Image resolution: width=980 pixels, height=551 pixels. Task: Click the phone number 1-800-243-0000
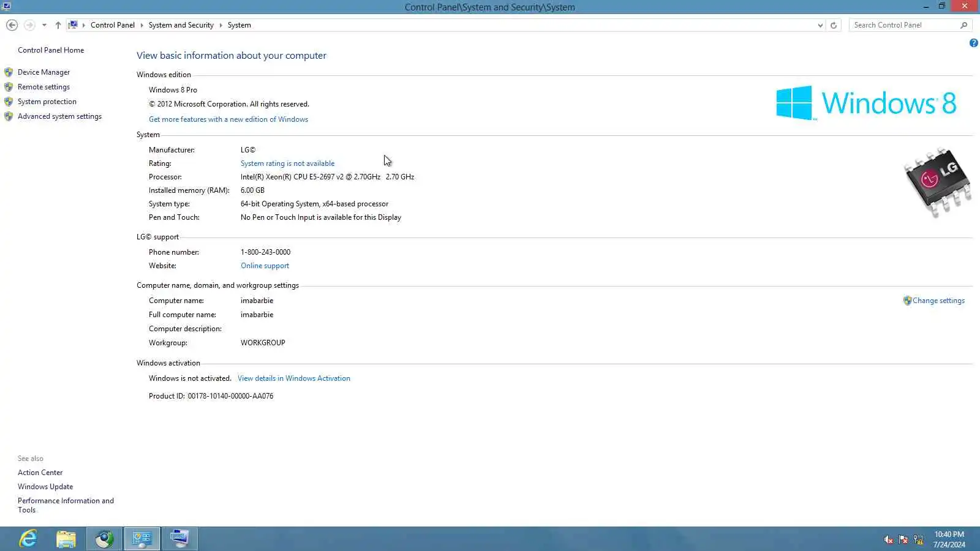265,252
